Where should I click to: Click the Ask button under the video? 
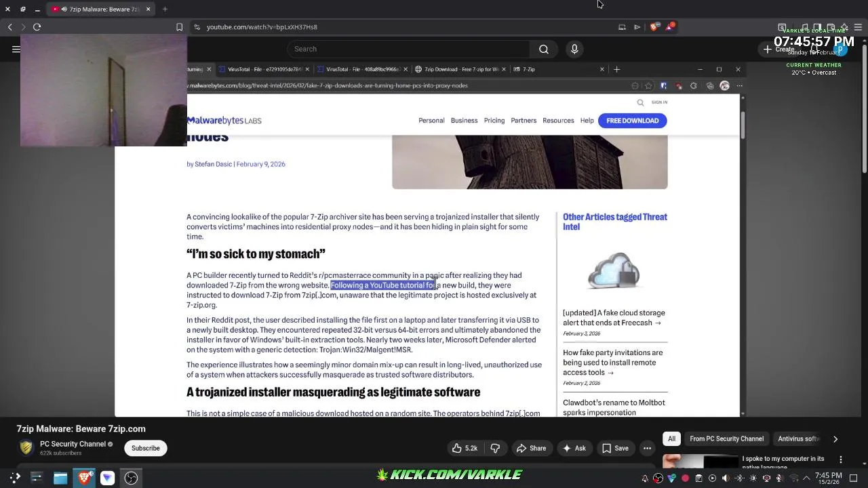click(574, 448)
